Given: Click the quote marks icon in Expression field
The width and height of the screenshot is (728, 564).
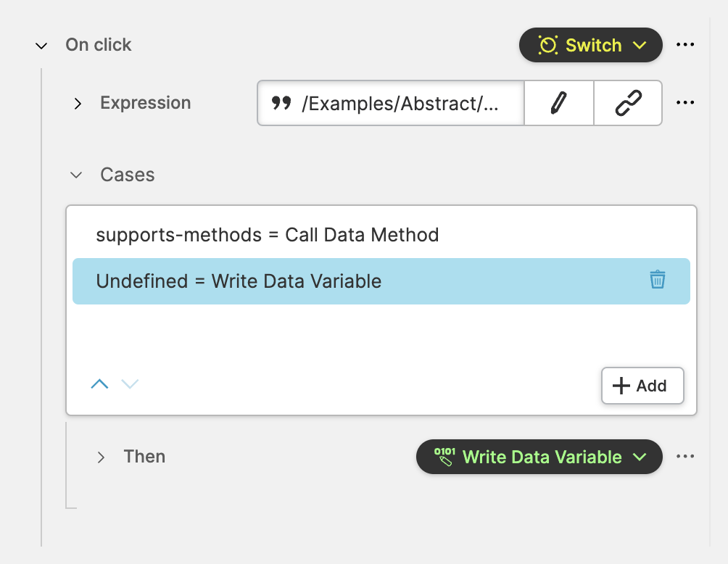Looking at the screenshot, I should pyautogui.click(x=281, y=103).
